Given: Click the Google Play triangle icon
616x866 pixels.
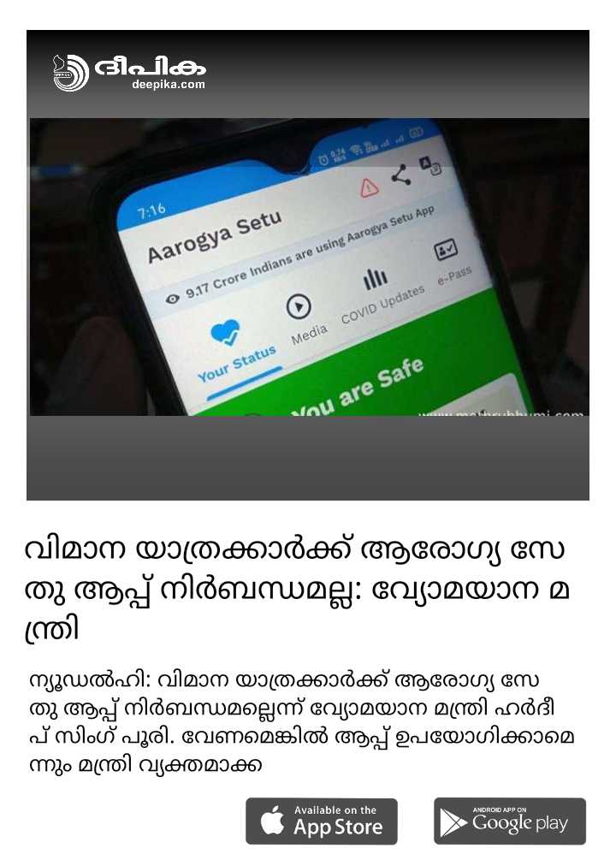Looking at the screenshot, I should [453, 823].
